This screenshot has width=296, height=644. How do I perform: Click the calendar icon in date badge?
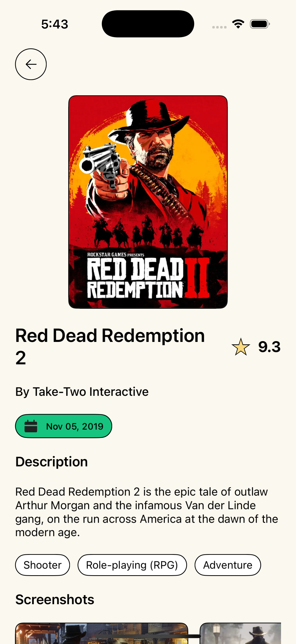click(31, 426)
